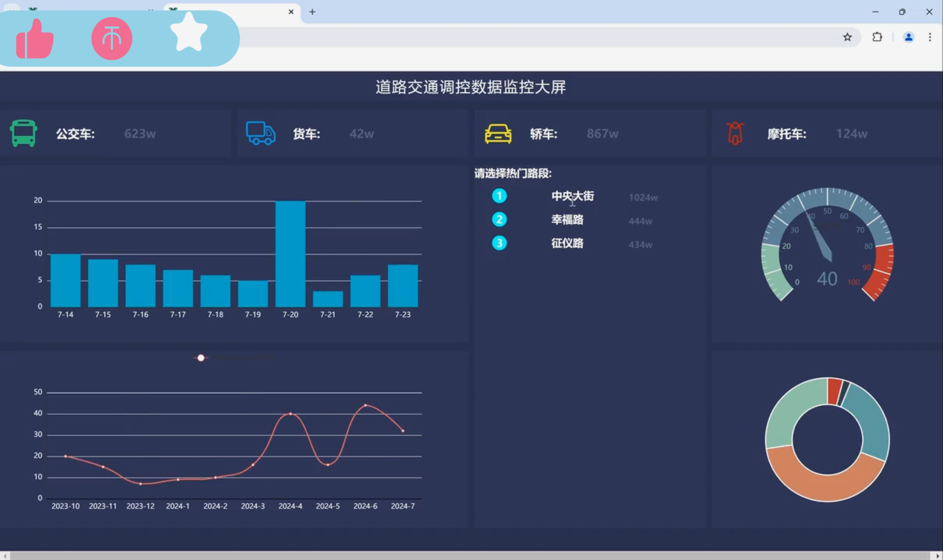This screenshot has height=560, width=943.
Task: Click the tall 7-20 bar
Action: [290, 254]
